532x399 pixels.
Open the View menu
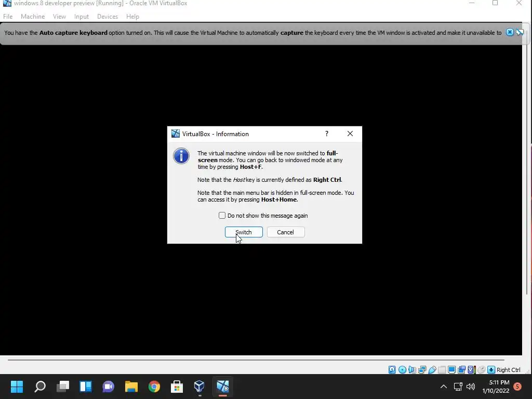click(59, 16)
